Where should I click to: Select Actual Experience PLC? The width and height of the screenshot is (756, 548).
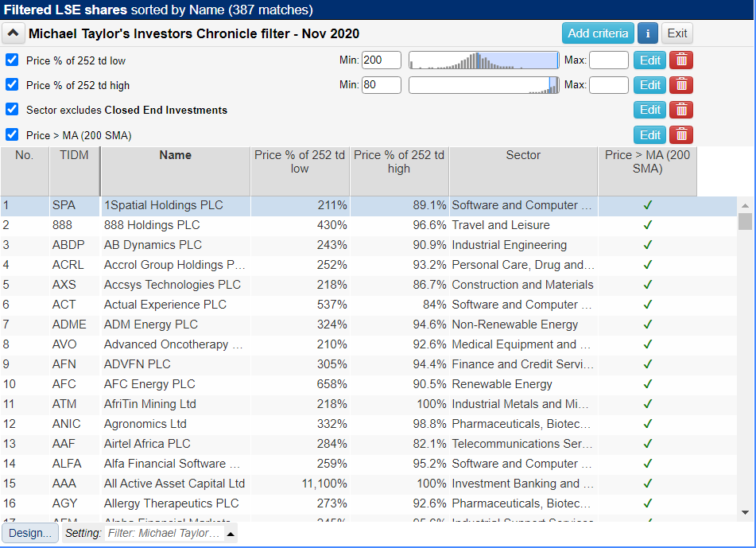click(x=165, y=305)
